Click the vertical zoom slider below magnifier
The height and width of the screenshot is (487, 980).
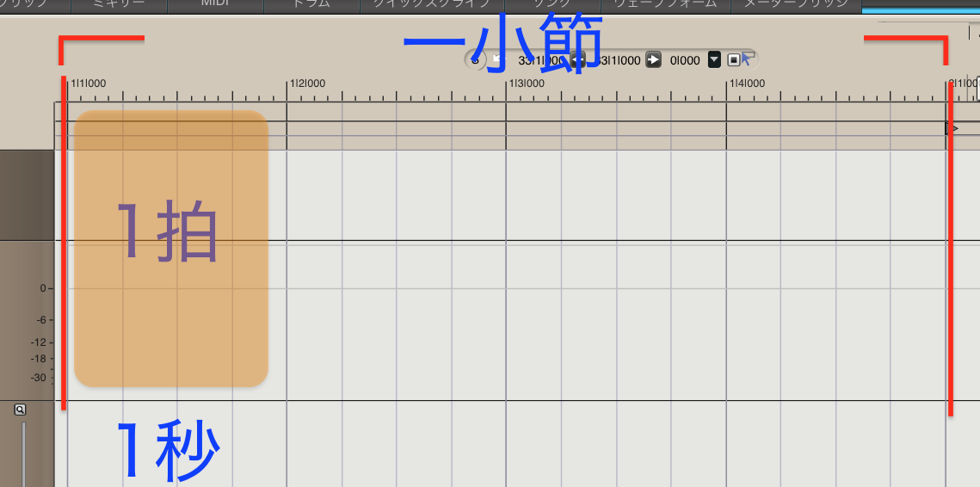(x=24, y=453)
